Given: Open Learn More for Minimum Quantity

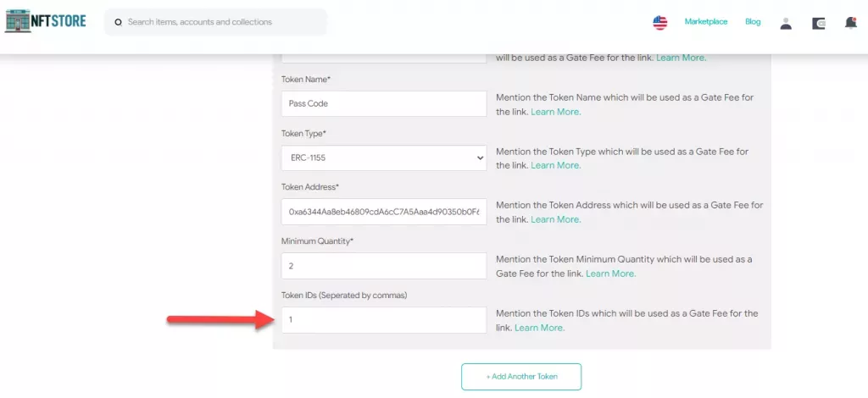Looking at the screenshot, I should 610,274.
